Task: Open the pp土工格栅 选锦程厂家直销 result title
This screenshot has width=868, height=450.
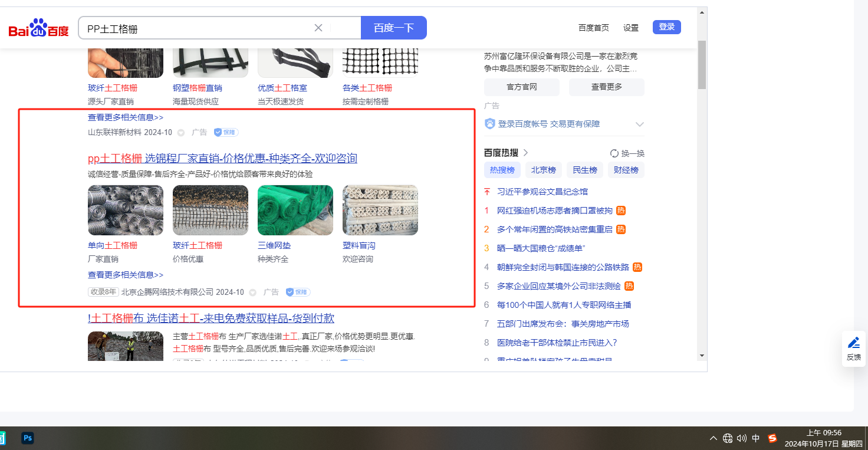Action: pos(222,159)
